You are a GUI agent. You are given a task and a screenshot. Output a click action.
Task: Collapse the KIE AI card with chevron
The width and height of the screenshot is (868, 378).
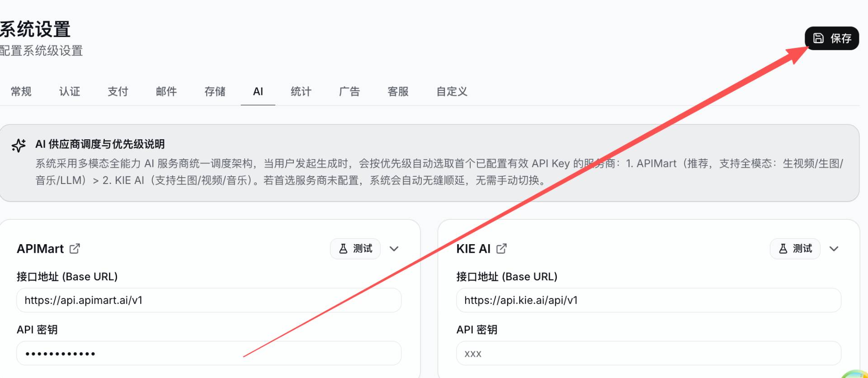coord(834,249)
